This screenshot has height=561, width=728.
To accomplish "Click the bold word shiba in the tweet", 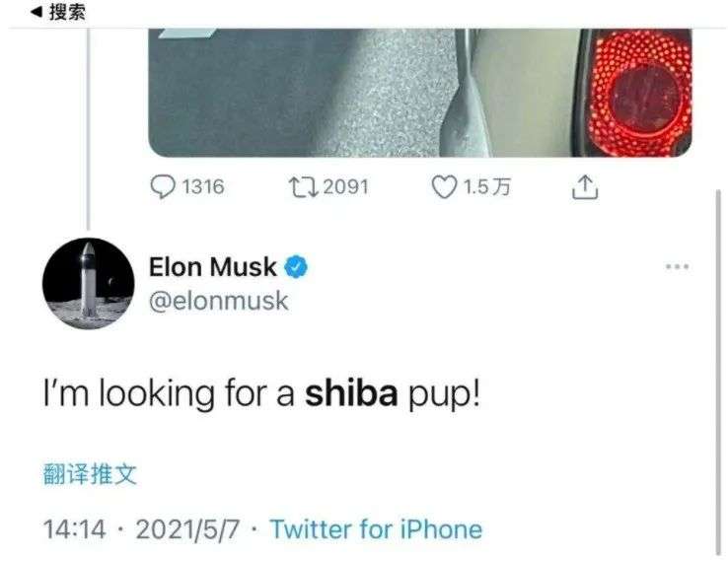I will [x=351, y=393].
